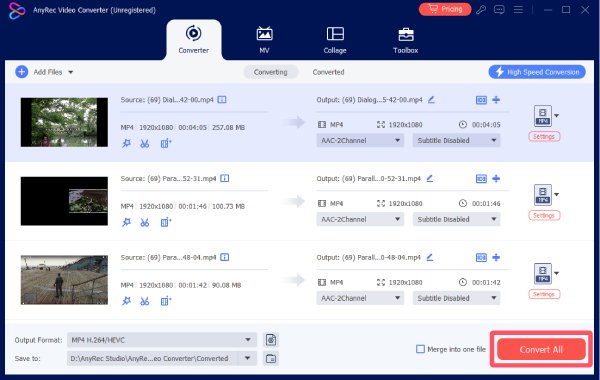Screen dimensions: 600x380
Task: Click compress icon for Dialog...5-42-00.mp4 output
Action: [x=481, y=100]
